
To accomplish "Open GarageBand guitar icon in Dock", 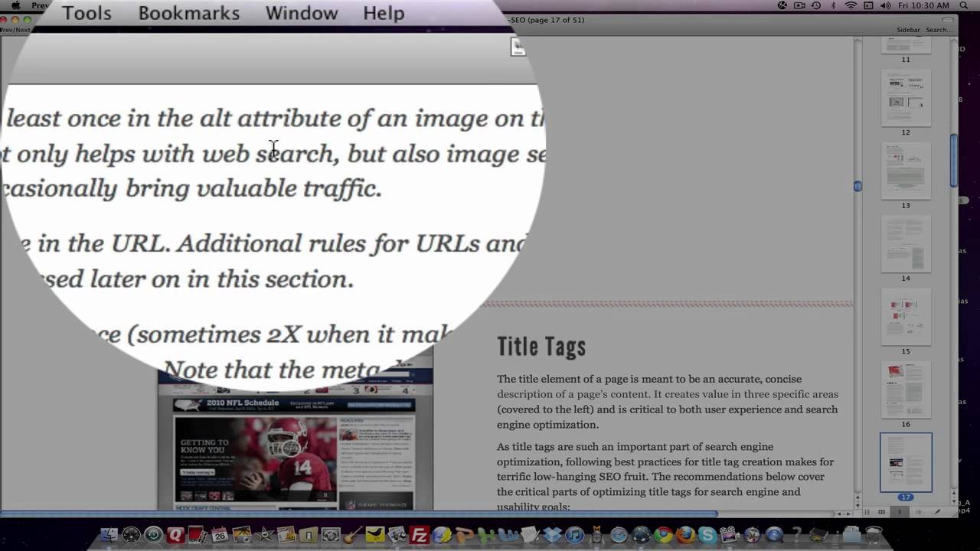I will [x=353, y=535].
